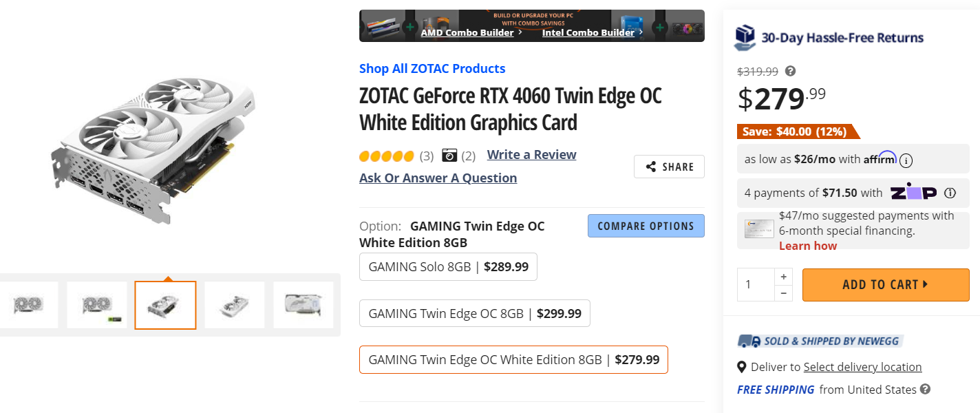Click the Share icon on the product page
The image size is (980, 413).
(x=650, y=166)
